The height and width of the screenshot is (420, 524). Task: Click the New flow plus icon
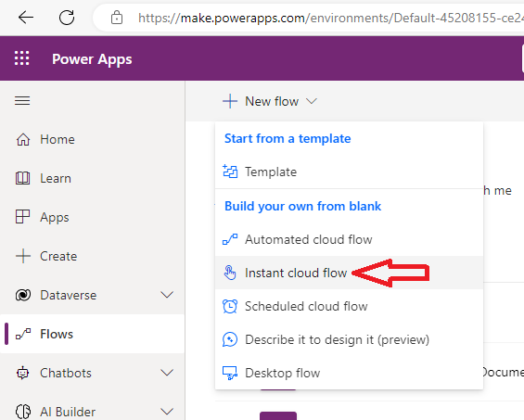point(230,101)
